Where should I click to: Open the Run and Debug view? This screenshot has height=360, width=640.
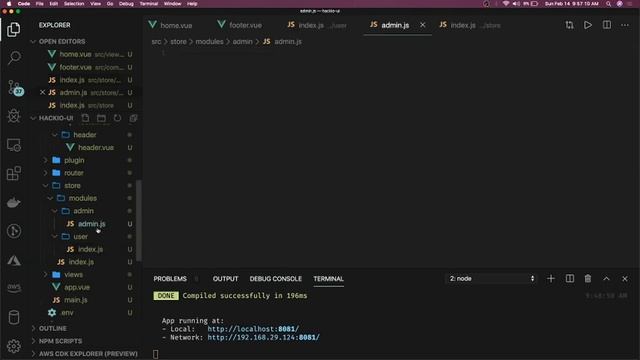pyautogui.click(x=14, y=116)
